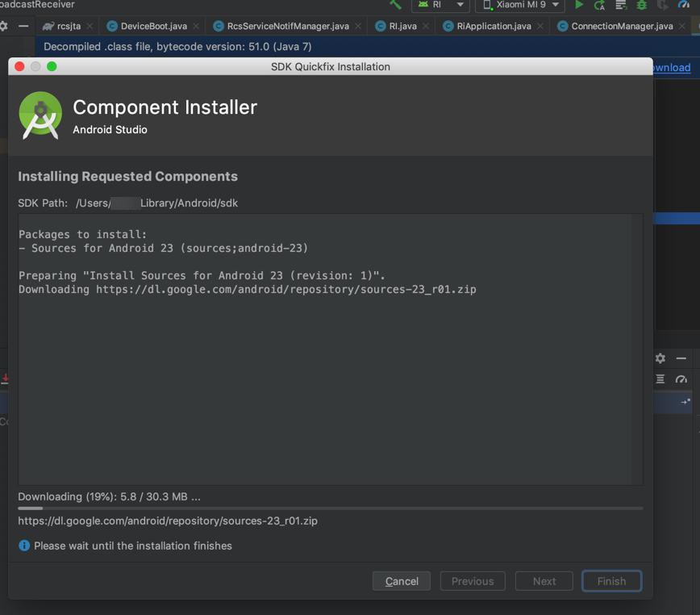Click the greyed-out Attach Debugger icon
This screenshot has height=615, width=700.
pyautogui.click(x=663, y=5)
